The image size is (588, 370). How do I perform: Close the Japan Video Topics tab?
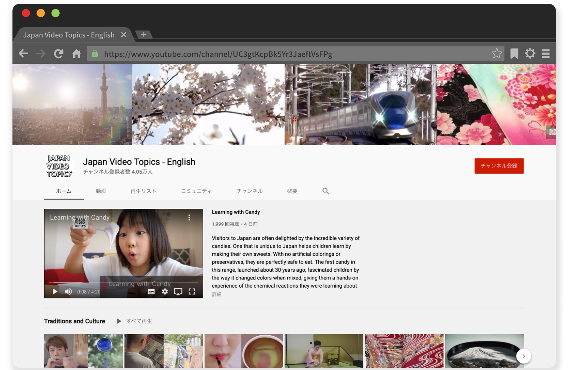124,35
